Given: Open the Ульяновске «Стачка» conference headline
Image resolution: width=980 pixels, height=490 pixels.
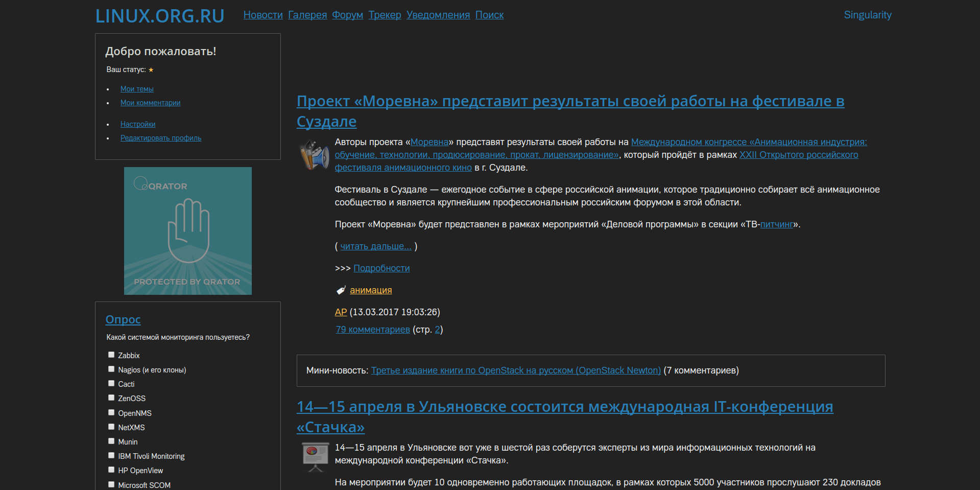Looking at the screenshot, I should coord(565,417).
